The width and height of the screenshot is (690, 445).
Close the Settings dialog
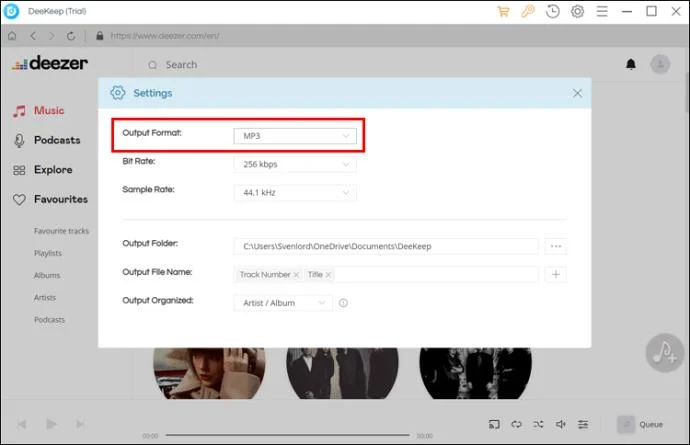[x=577, y=93]
